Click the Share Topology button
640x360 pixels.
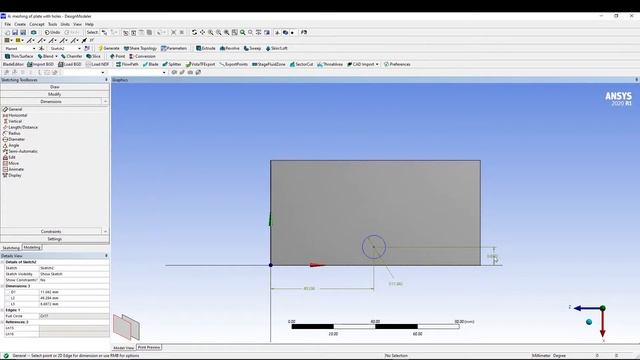tap(140, 48)
